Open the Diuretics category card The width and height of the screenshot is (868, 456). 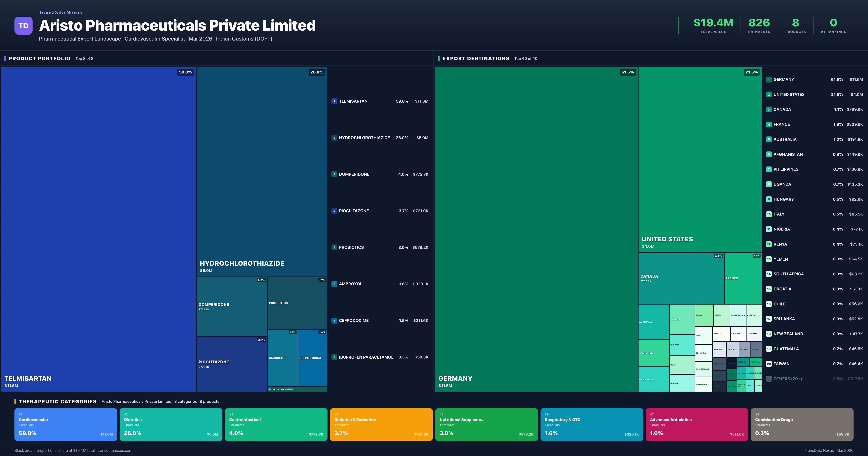pyautogui.click(x=171, y=425)
